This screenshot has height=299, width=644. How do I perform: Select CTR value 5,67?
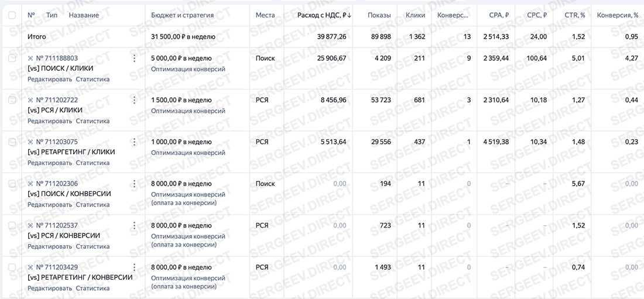pyautogui.click(x=578, y=184)
